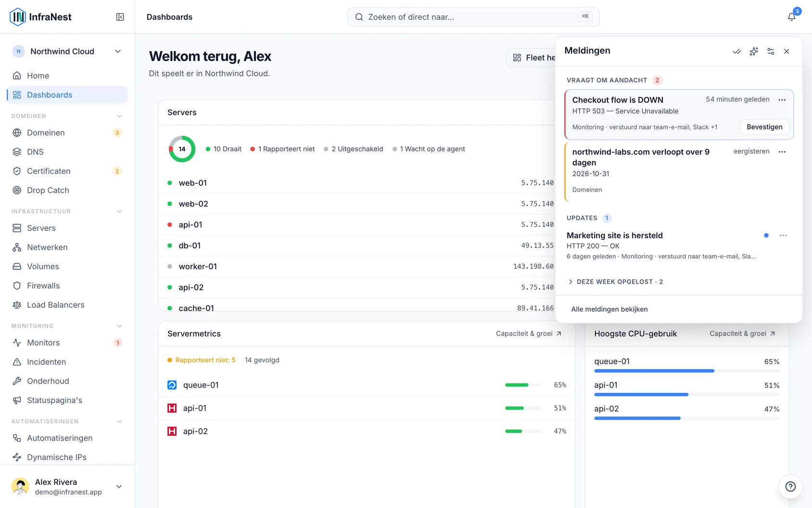The width and height of the screenshot is (812, 508).
Task: Click the sparkle summary icon in Meldingen
Action: (754, 52)
